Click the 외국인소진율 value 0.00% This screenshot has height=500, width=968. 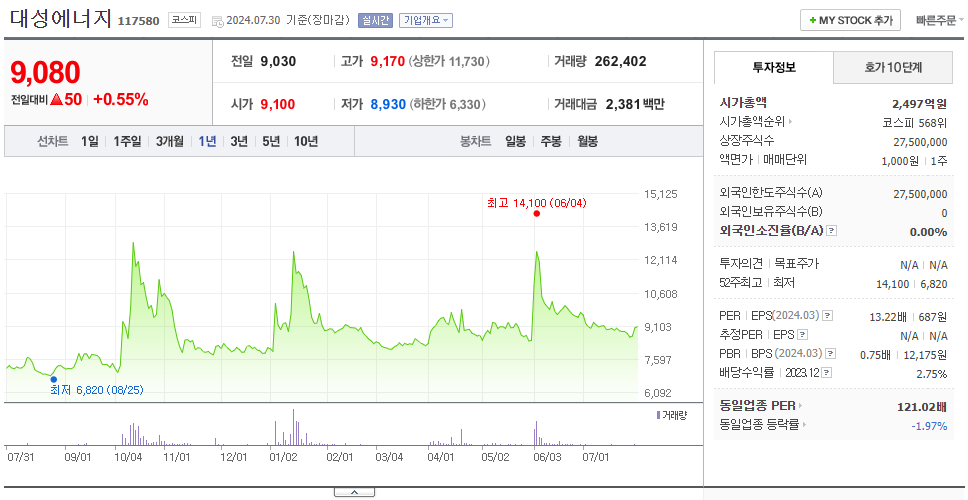click(x=928, y=232)
